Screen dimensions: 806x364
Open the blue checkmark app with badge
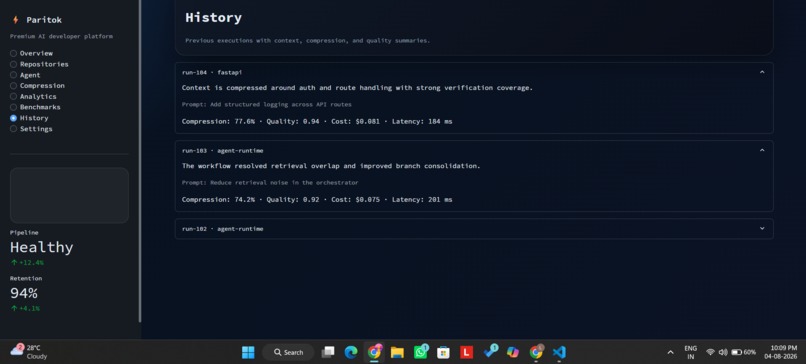coord(490,352)
